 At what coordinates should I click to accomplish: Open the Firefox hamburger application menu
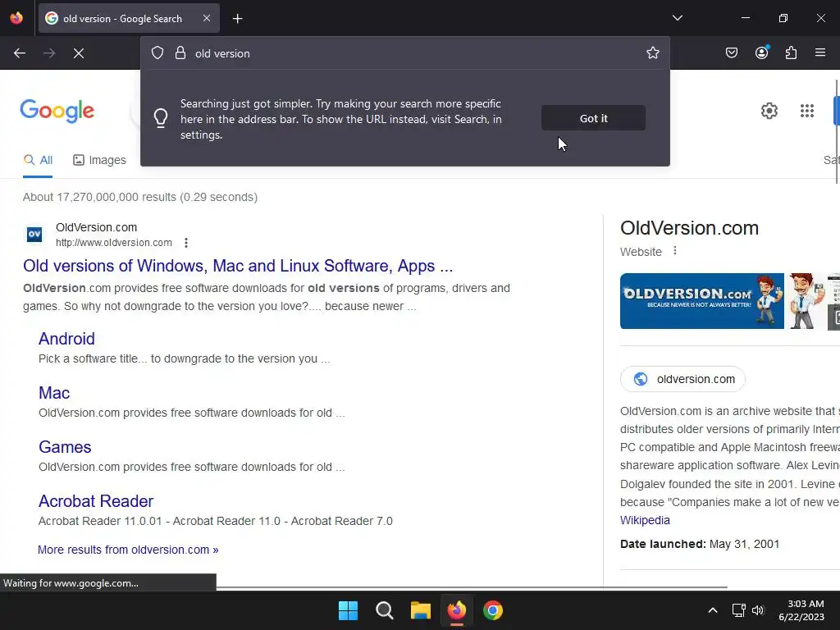coord(820,52)
